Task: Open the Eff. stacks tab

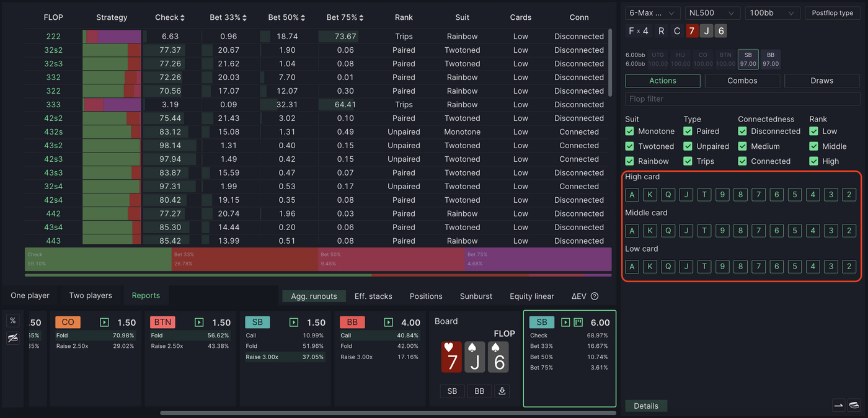Action: coord(373,296)
